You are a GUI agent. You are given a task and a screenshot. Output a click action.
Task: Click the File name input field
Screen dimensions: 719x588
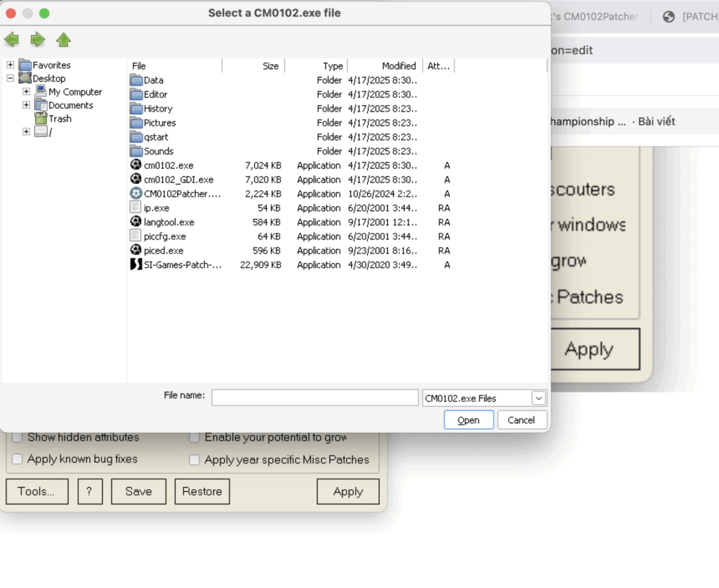tap(315, 398)
